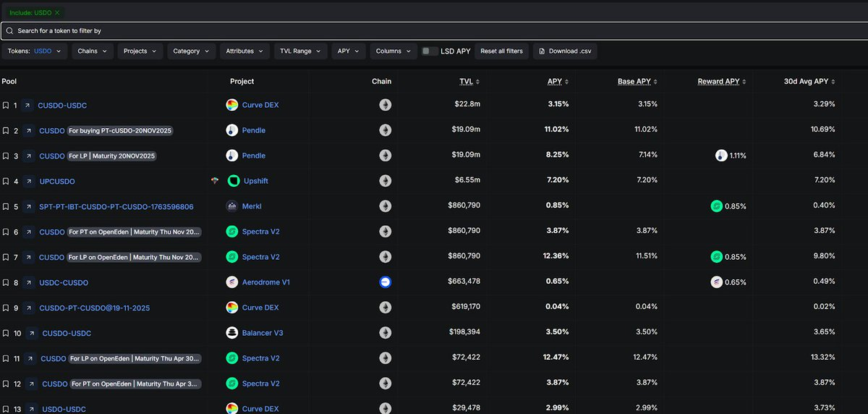868x414 pixels.
Task: Click Download .csv button
Action: (x=565, y=51)
